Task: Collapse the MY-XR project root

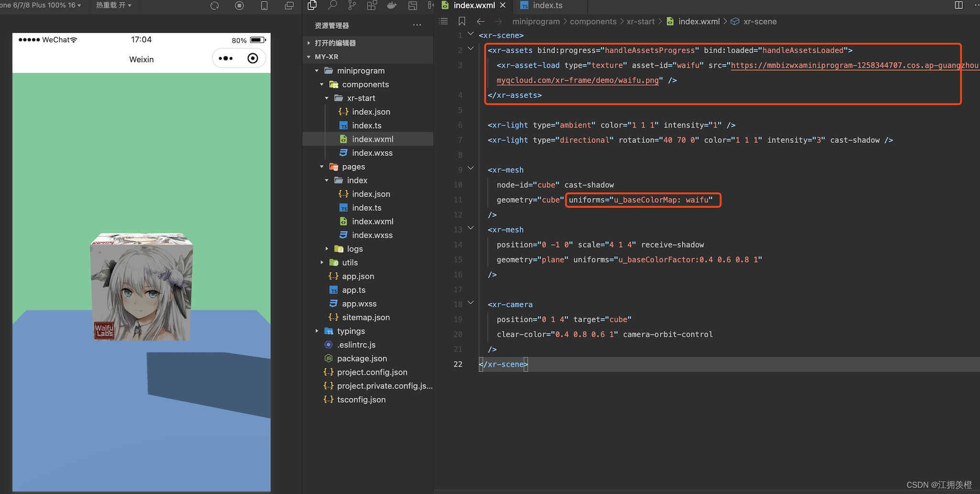Action: point(309,57)
